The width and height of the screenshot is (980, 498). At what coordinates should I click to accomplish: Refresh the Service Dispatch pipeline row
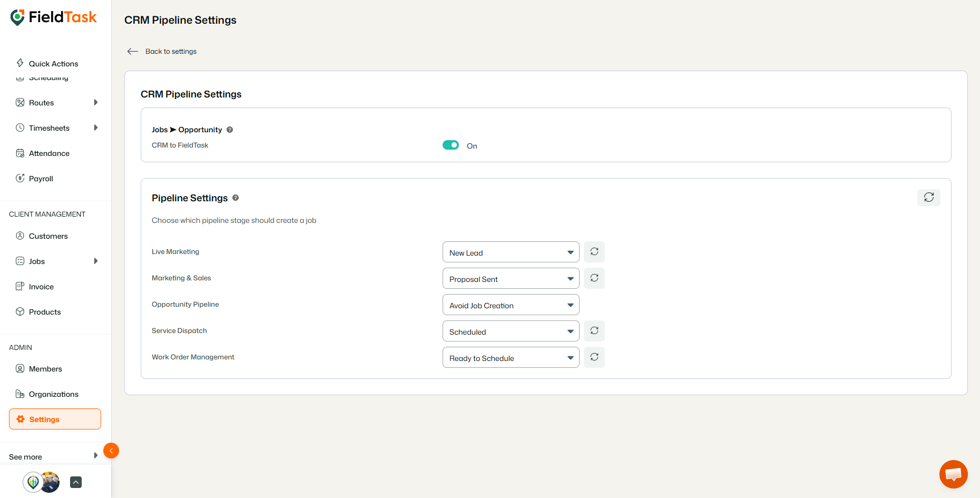pos(594,331)
